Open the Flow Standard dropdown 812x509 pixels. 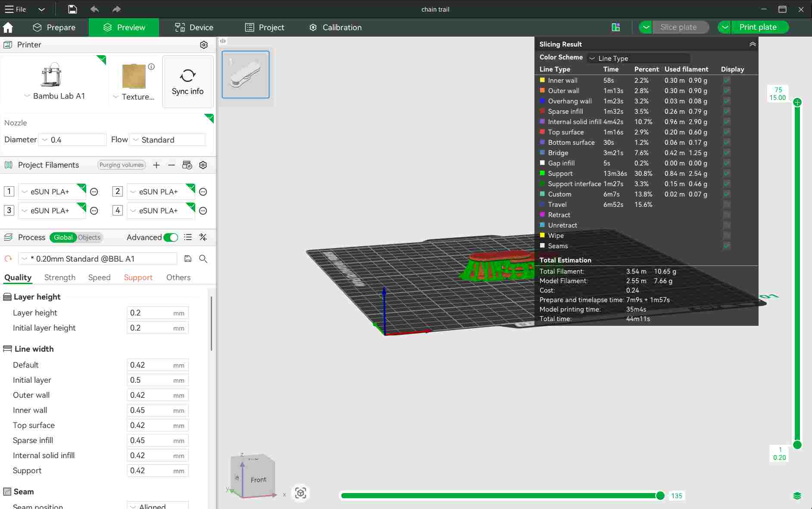click(168, 140)
